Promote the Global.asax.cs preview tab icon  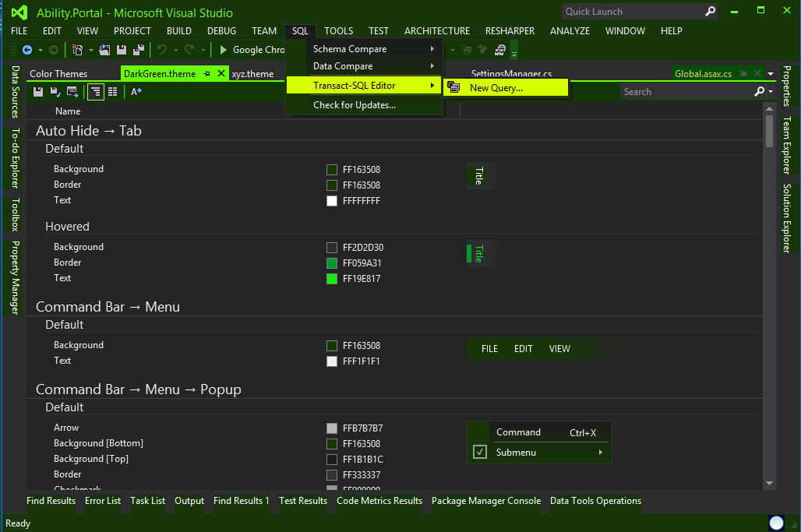pyautogui.click(x=743, y=73)
